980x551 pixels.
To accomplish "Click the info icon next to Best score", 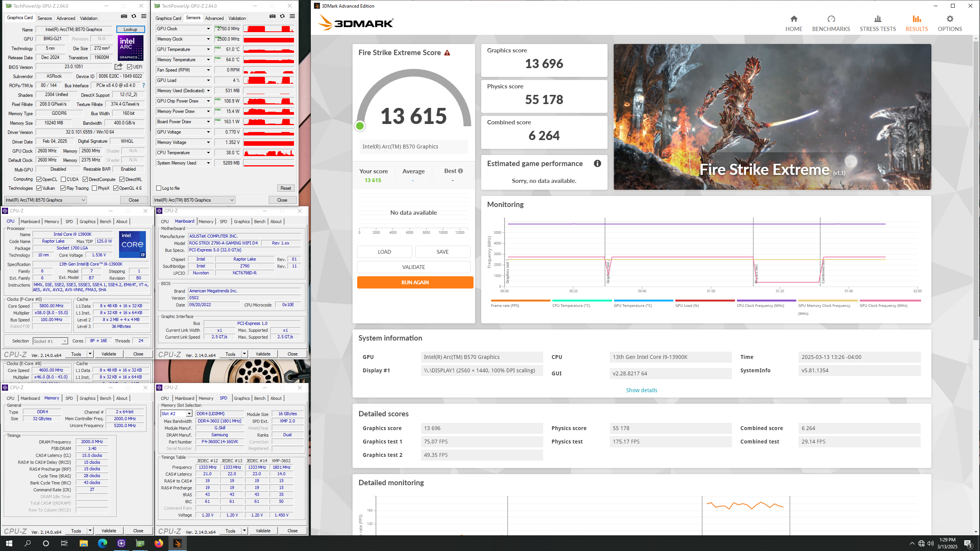I will coord(461,171).
